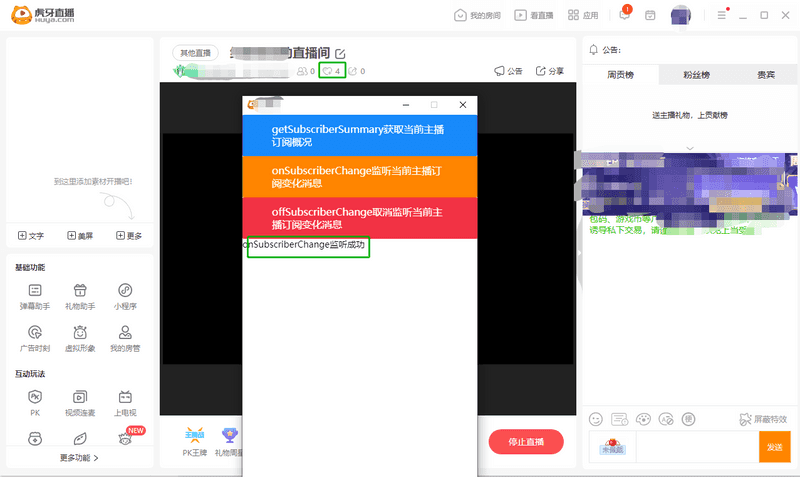Click the Huya logo in title bar
The image size is (800, 477).
tap(43, 15)
